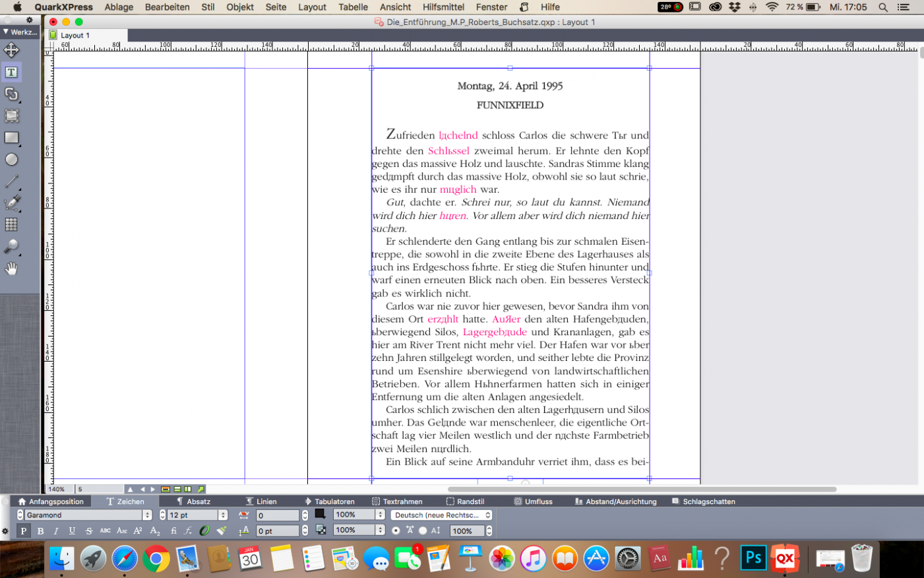924x578 pixels.
Task: Select the Rectangle Box tool
Action: coord(11,138)
